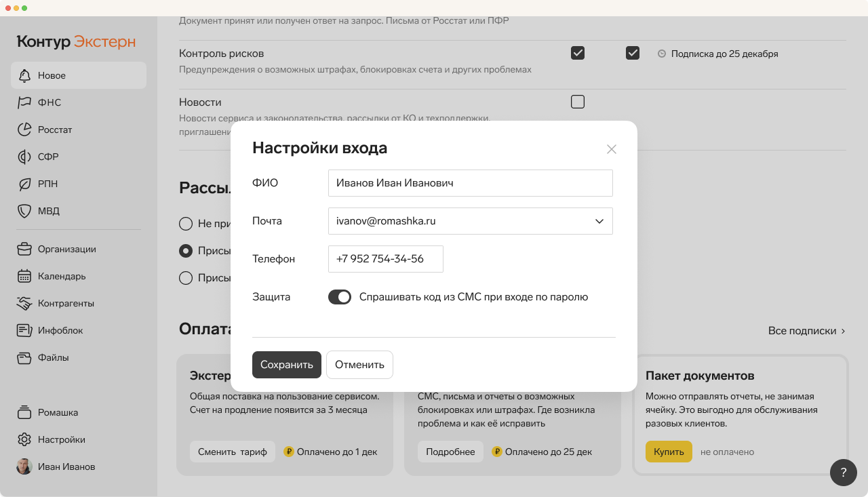This screenshot has width=868, height=497.
Task: Open the help question mark button
Action: tap(844, 473)
